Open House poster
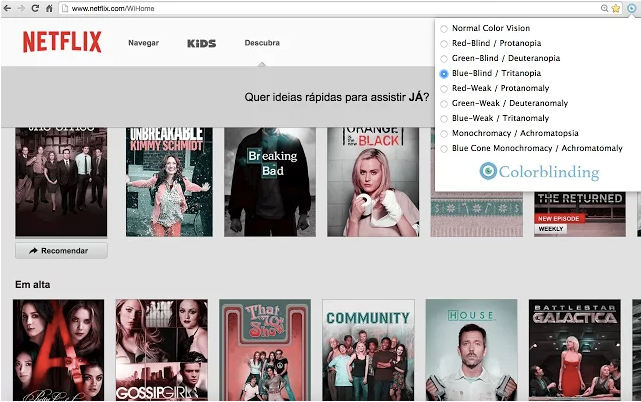This screenshot has width=641, height=402. [x=471, y=350]
